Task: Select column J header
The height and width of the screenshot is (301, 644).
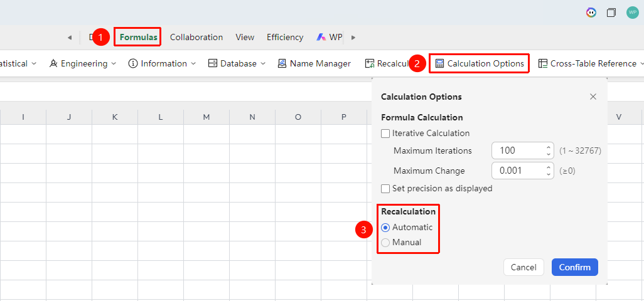Action: click(x=69, y=117)
